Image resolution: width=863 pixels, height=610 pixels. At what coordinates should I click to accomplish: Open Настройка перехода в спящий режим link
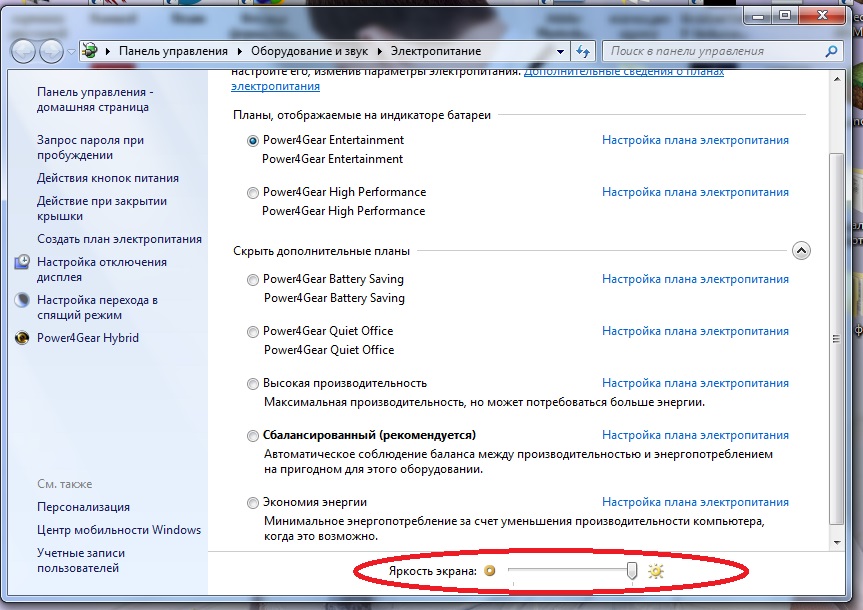[97, 308]
